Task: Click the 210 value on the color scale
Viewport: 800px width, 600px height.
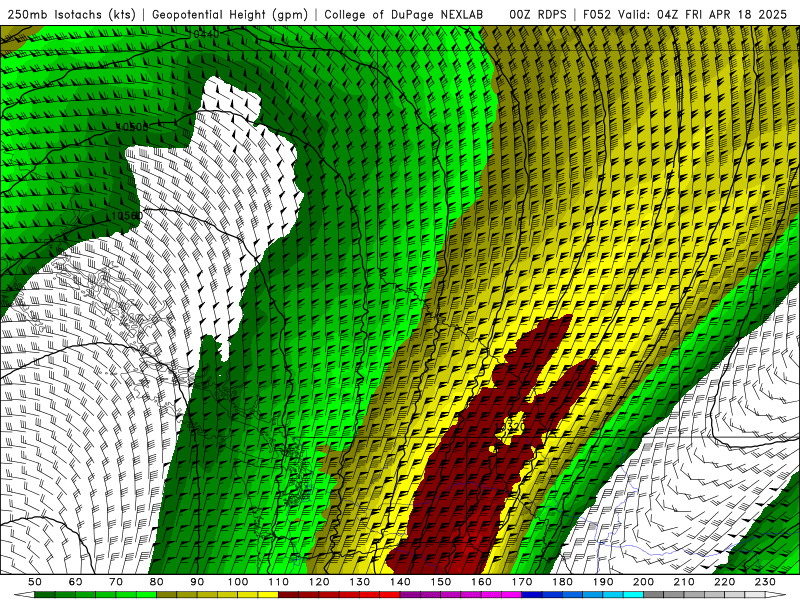Action: (x=684, y=582)
